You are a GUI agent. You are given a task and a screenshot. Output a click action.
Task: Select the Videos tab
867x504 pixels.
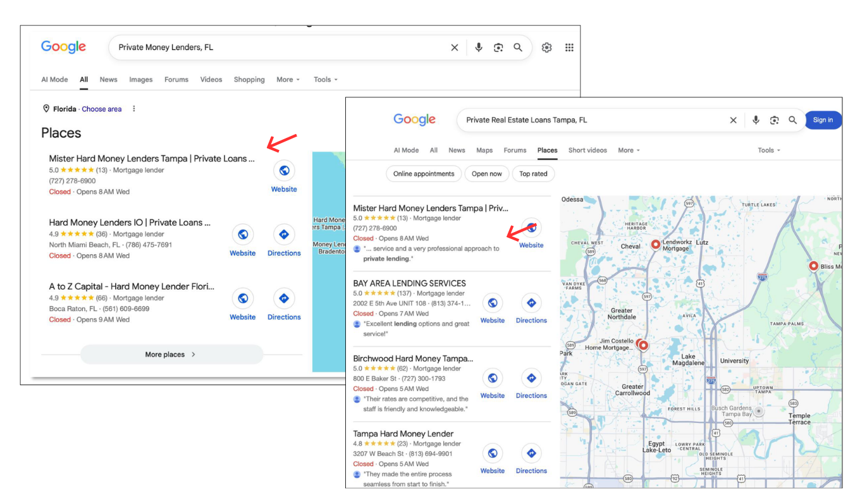pyautogui.click(x=211, y=80)
